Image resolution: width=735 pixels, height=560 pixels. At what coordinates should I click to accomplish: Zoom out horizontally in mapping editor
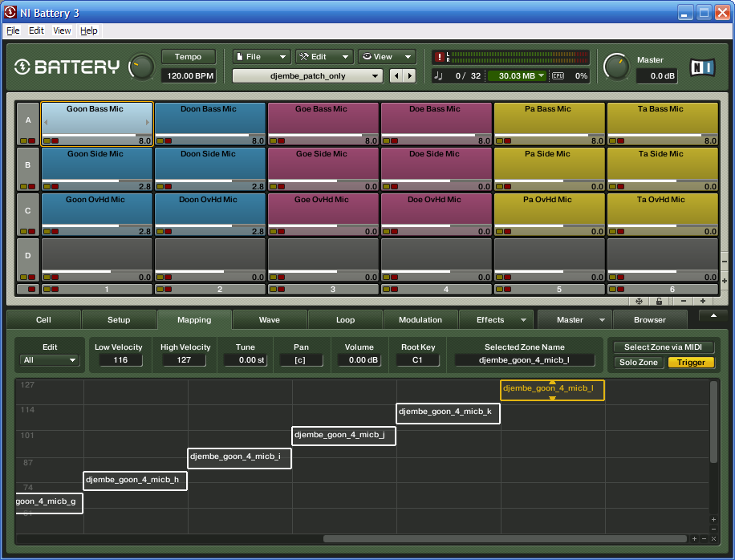pos(704,539)
